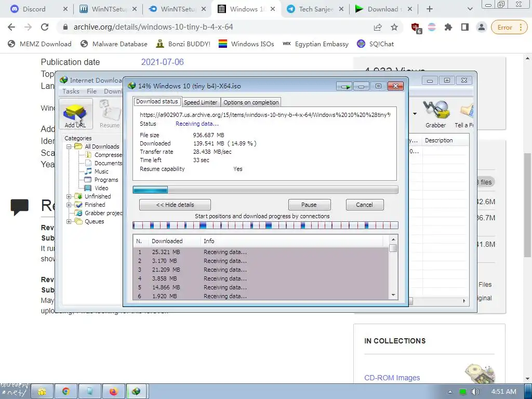The width and height of the screenshot is (532, 399).
Task: Click the volume speaker tray icon
Action: (475, 392)
